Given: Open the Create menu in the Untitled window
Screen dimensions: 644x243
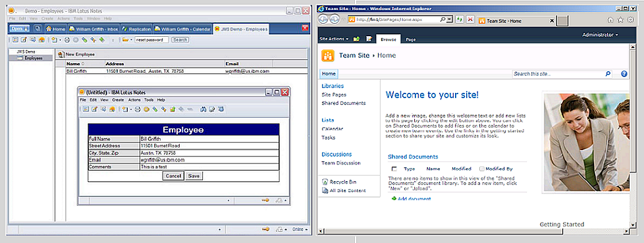Looking at the screenshot, I should click(118, 99).
